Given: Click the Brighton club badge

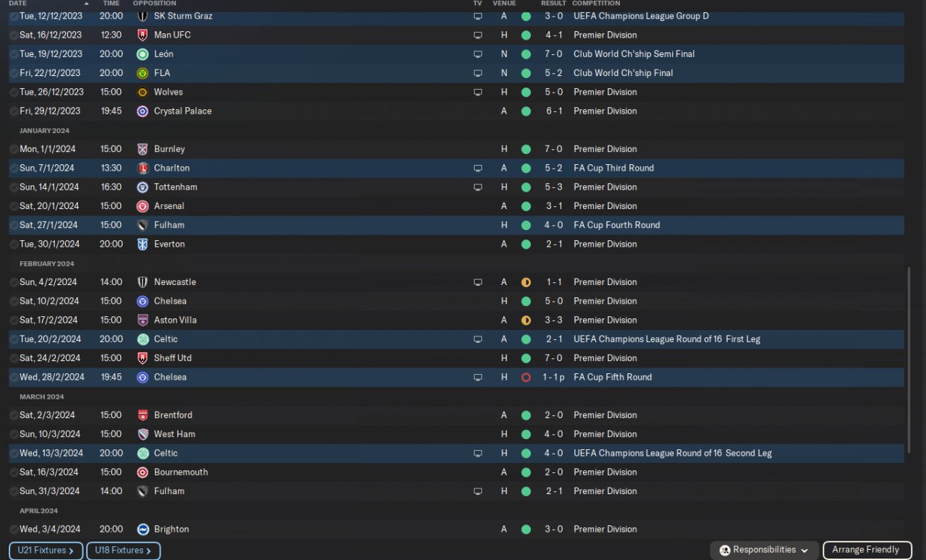Looking at the screenshot, I should (x=143, y=530).
